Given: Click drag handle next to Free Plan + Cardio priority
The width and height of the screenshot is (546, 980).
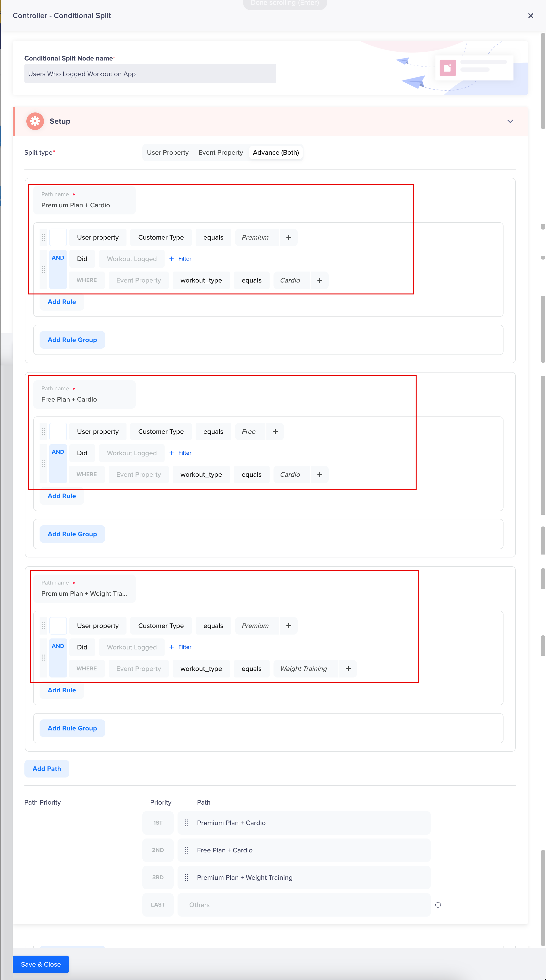Looking at the screenshot, I should (x=187, y=850).
